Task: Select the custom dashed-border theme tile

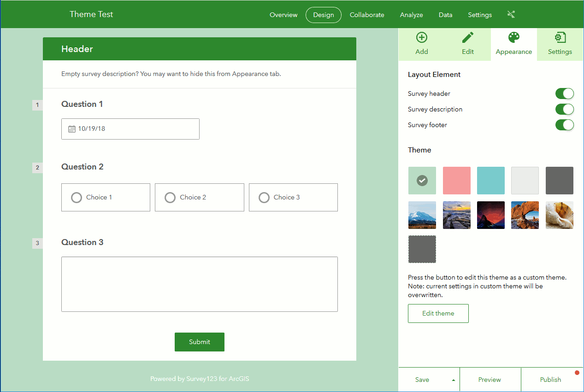Action: click(x=422, y=249)
